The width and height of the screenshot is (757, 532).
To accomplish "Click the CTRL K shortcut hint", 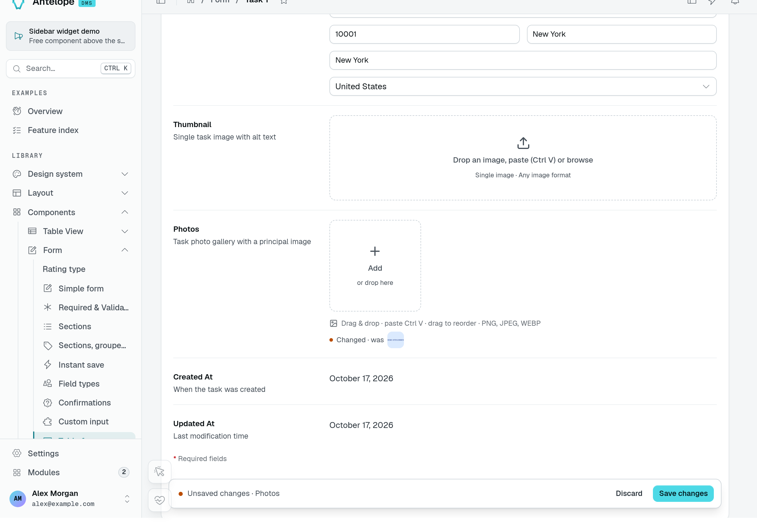I will (x=116, y=68).
